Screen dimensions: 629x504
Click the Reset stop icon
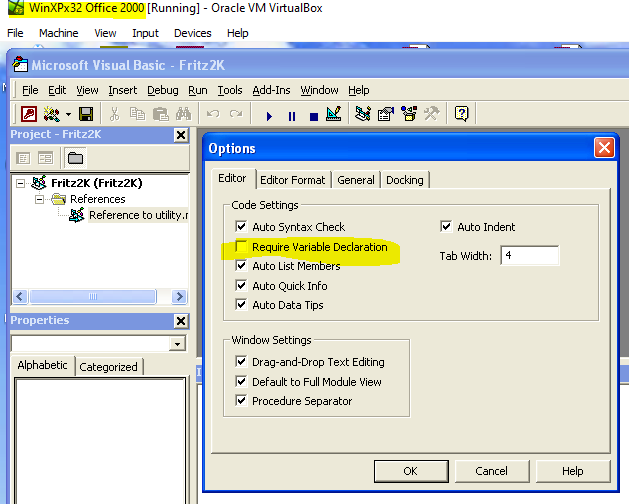[314, 116]
